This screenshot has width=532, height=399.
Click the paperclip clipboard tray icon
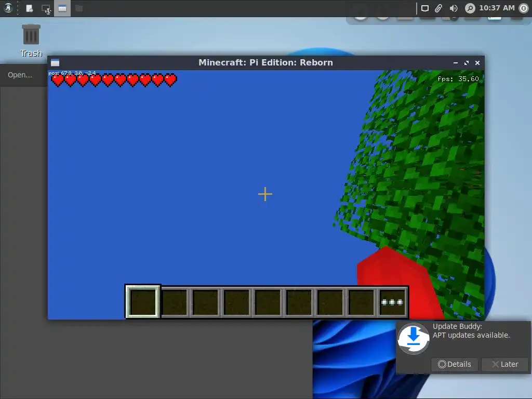(x=438, y=8)
